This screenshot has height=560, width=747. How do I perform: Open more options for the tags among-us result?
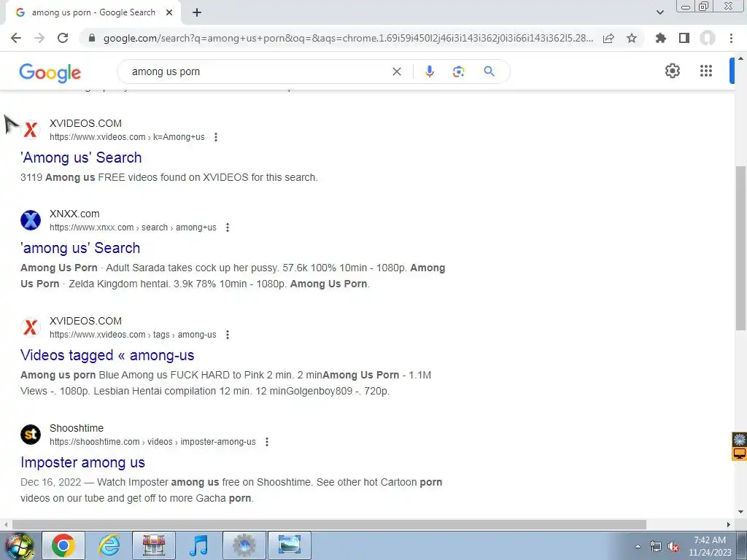coord(228,335)
